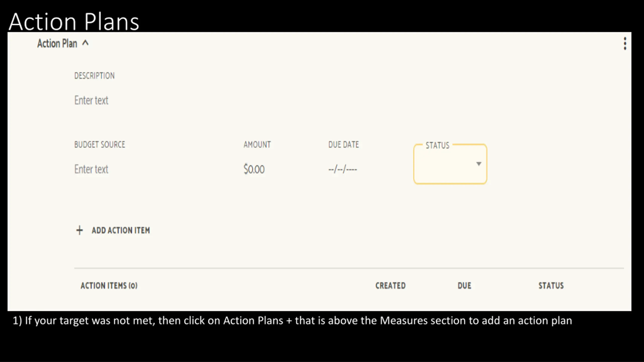The height and width of the screenshot is (362, 644).
Task: Collapse the Action Plan chevron
Action: [85, 43]
